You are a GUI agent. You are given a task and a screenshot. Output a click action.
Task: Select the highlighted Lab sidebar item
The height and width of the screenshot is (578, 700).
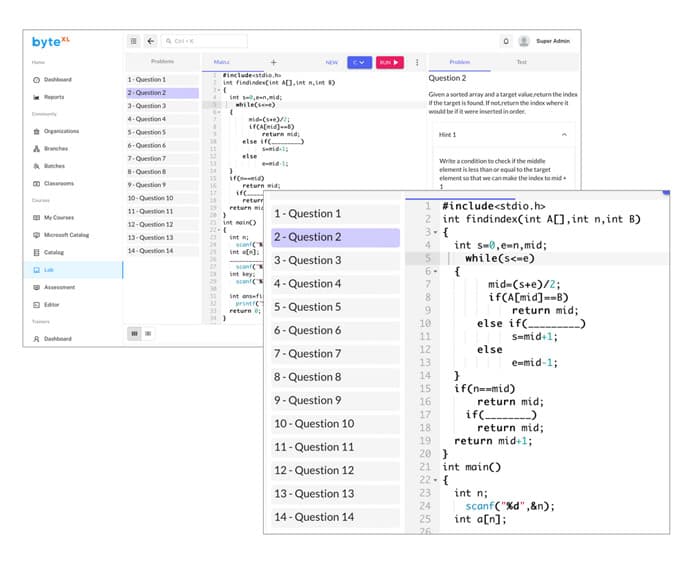tap(73, 270)
